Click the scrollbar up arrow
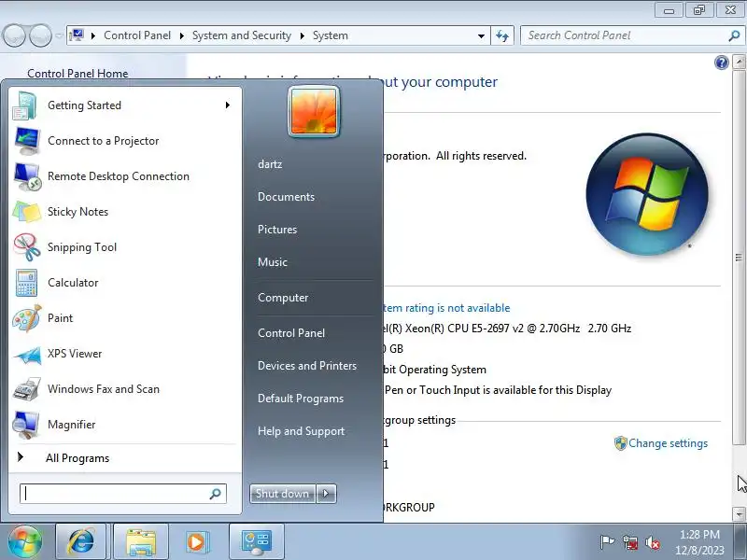 [x=739, y=62]
